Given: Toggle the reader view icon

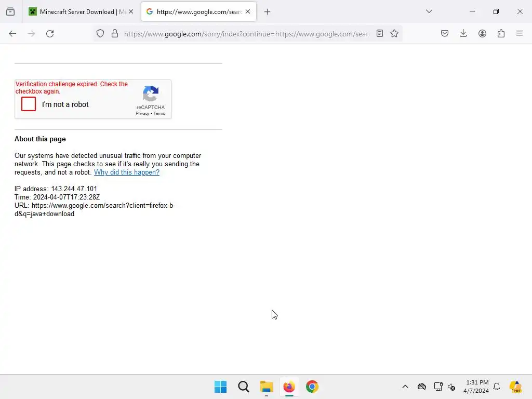Looking at the screenshot, I should [x=380, y=34].
